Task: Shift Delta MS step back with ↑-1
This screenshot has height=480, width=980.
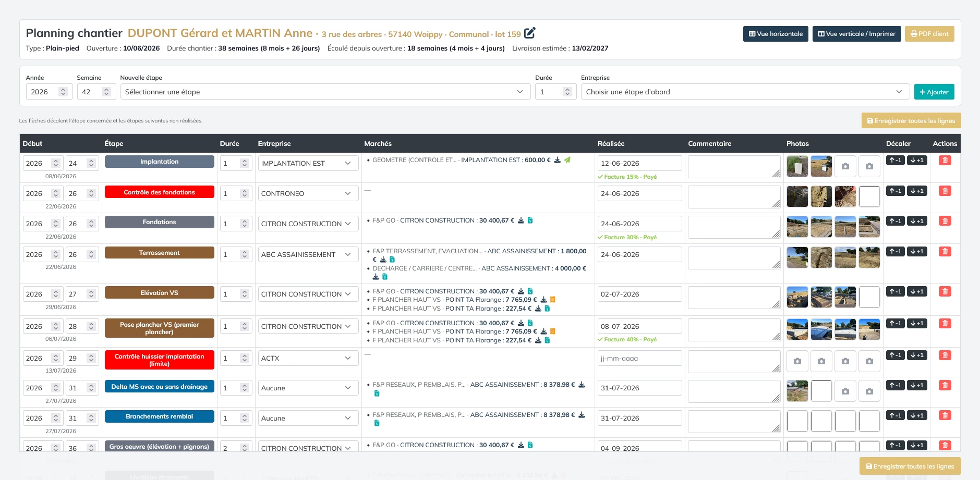Action: (x=896, y=385)
